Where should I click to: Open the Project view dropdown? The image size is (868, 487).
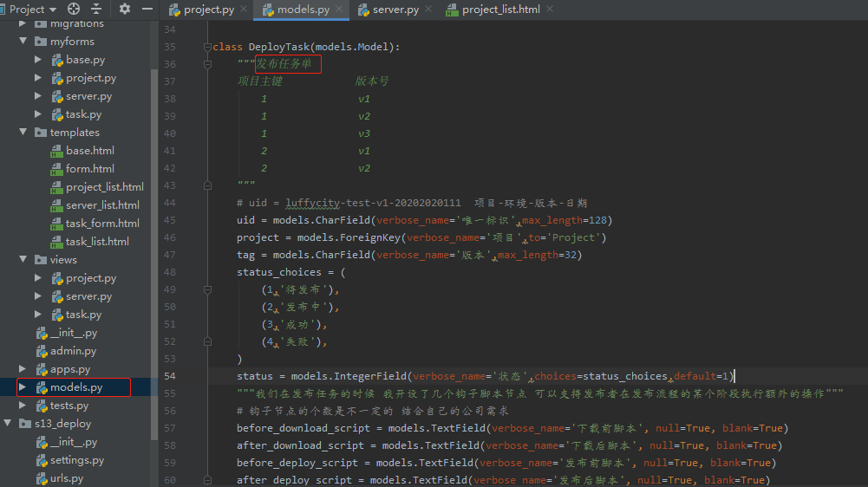[x=32, y=9]
